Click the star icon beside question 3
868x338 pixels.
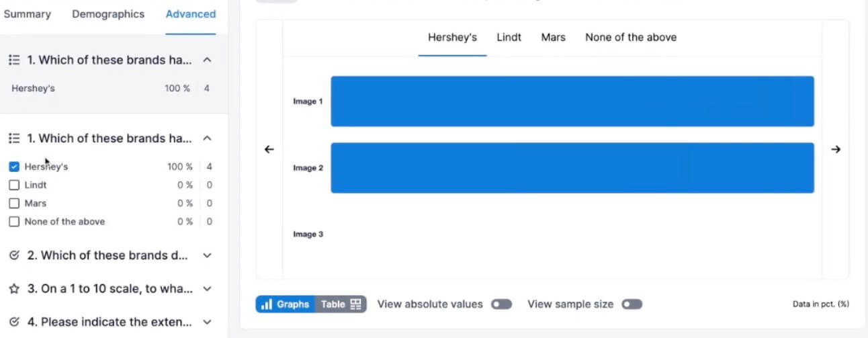[x=14, y=289]
